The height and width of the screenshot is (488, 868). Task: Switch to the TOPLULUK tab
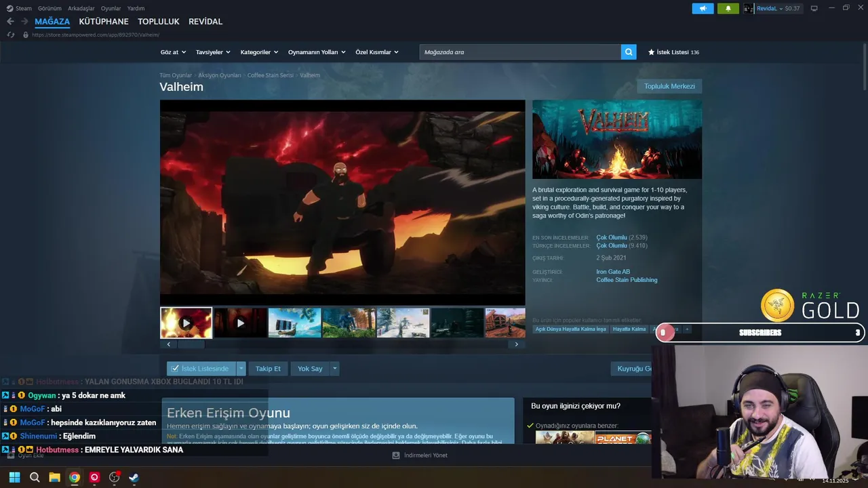click(x=159, y=22)
